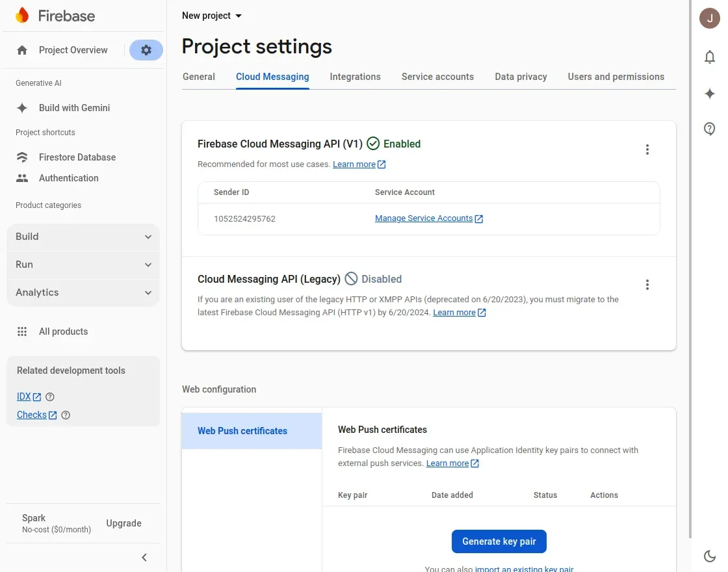Click the user account avatar J
Image resolution: width=728 pixels, height=572 pixels.
(709, 18)
